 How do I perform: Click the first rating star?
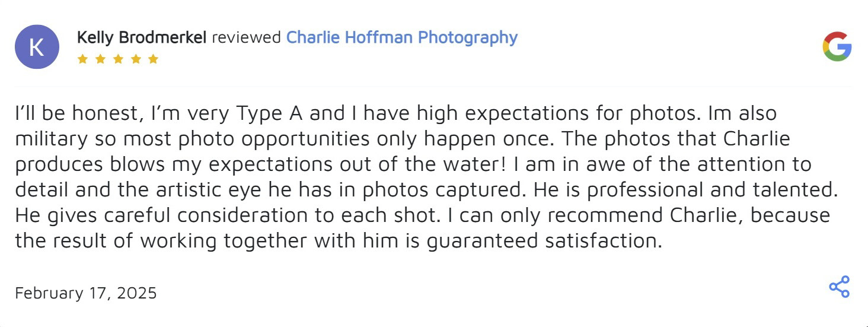(82, 59)
